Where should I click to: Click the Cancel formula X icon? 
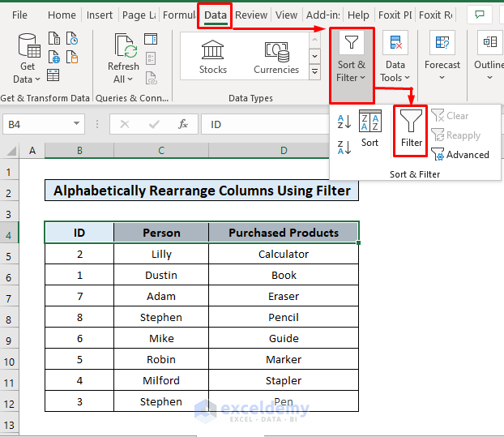[125, 124]
